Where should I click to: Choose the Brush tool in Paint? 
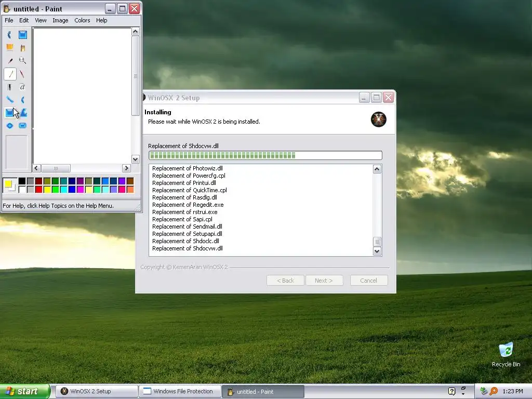click(x=22, y=74)
